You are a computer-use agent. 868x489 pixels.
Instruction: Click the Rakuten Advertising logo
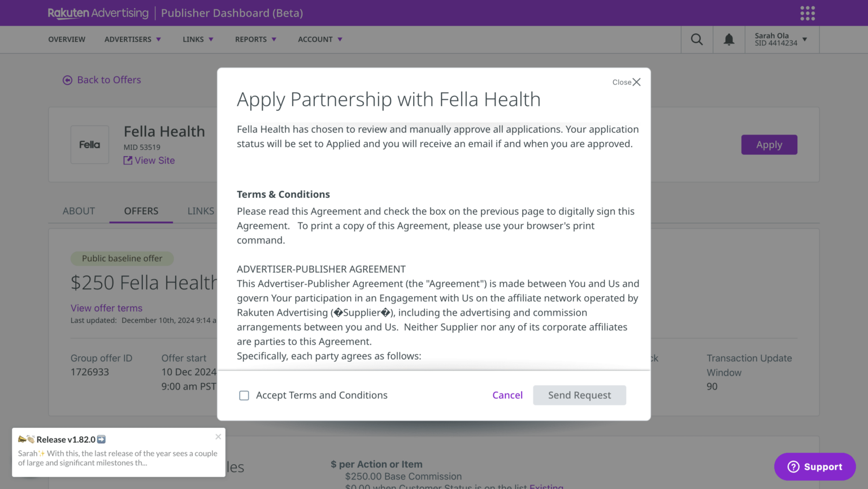click(x=98, y=12)
